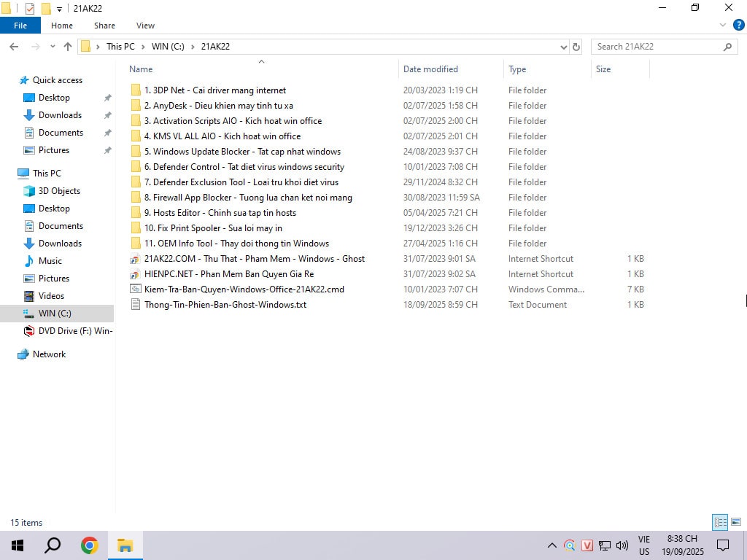Open the quick access toolbar customize arrow
The image size is (747, 560).
(59, 9)
